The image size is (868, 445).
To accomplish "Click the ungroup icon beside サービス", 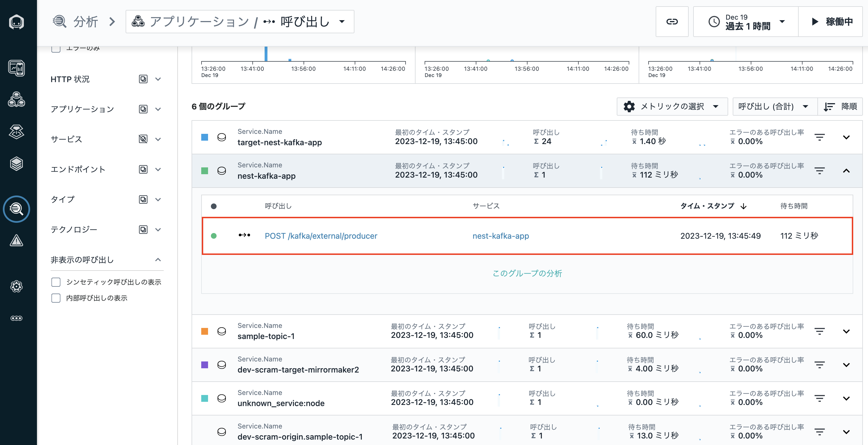I will tap(143, 139).
